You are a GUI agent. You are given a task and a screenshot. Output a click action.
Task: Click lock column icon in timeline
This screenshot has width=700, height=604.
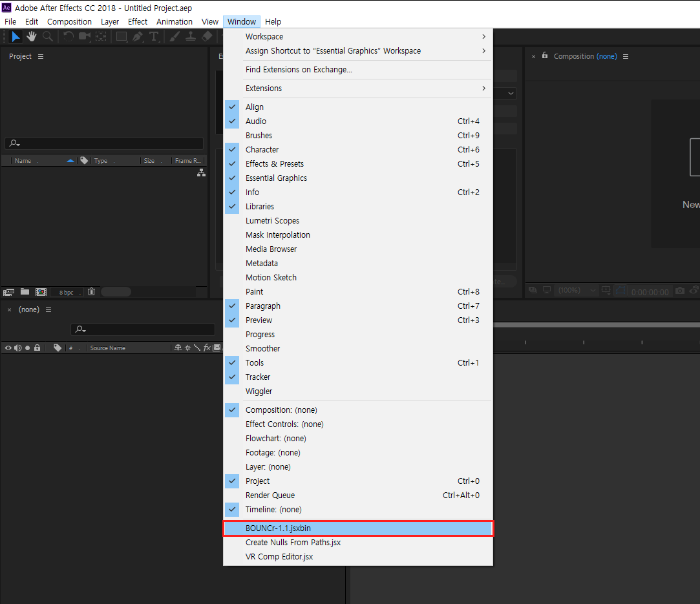tap(37, 348)
